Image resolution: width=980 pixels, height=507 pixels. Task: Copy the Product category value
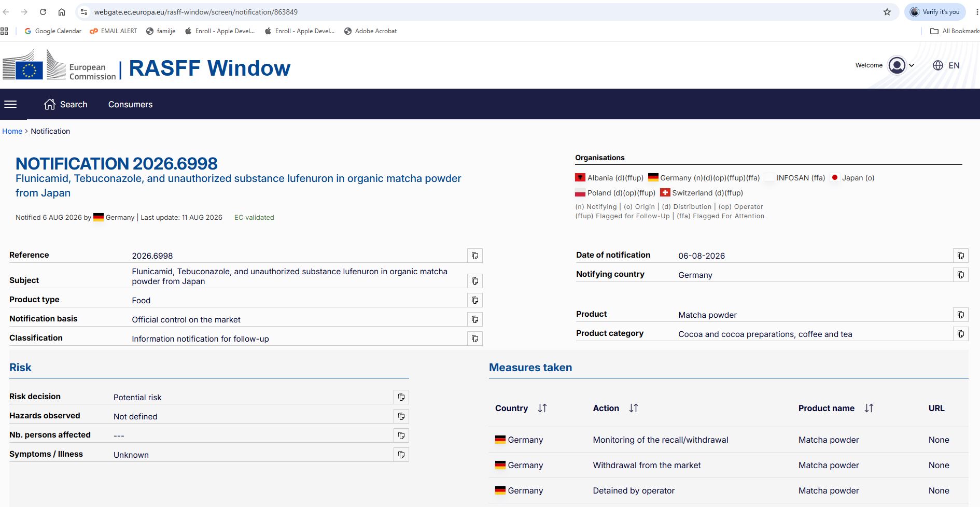[x=960, y=334]
